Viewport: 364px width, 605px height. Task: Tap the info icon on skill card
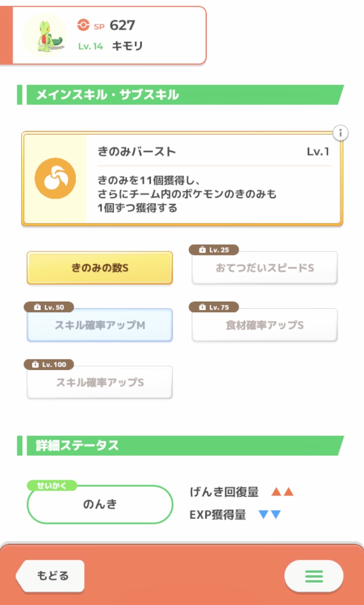(341, 133)
